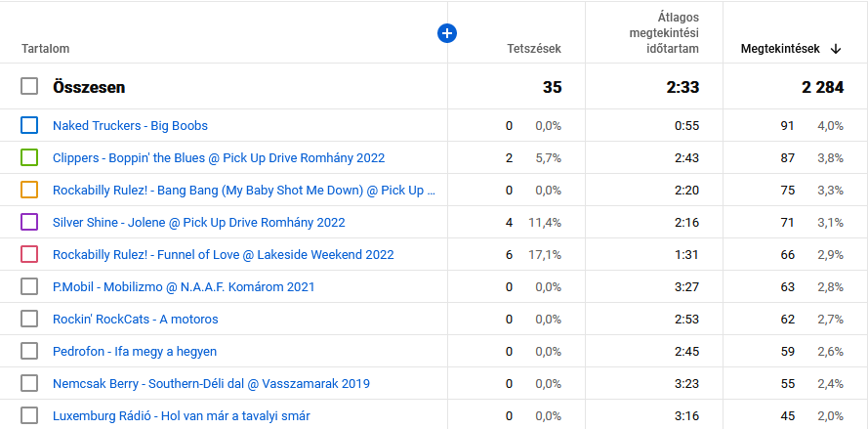Click the sort arrow next to Megtekintések
This screenshot has width=868, height=429.
pyautogui.click(x=836, y=49)
